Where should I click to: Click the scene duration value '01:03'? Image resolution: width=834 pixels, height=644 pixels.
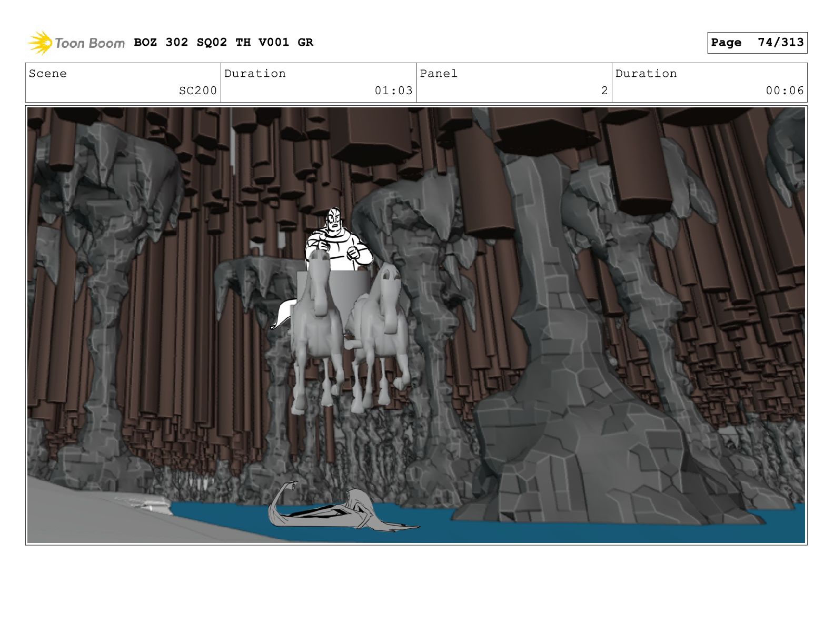click(x=393, y=90)
